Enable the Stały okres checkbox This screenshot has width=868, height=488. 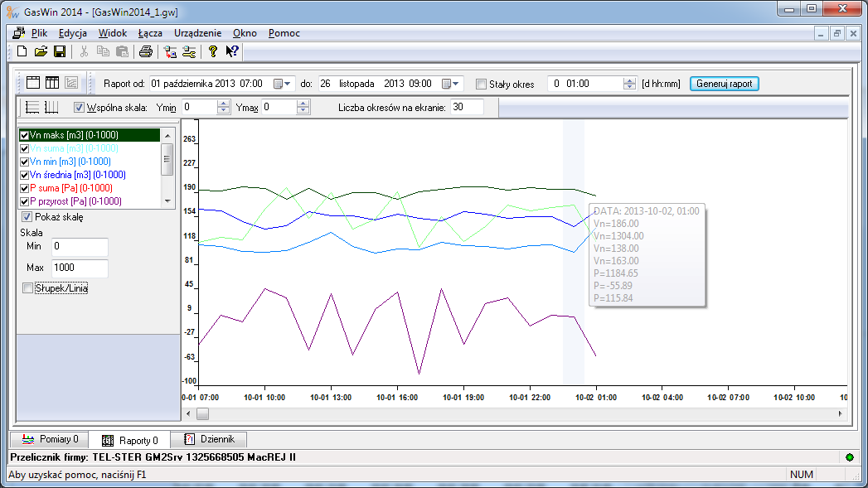click(x=481, y=85)
